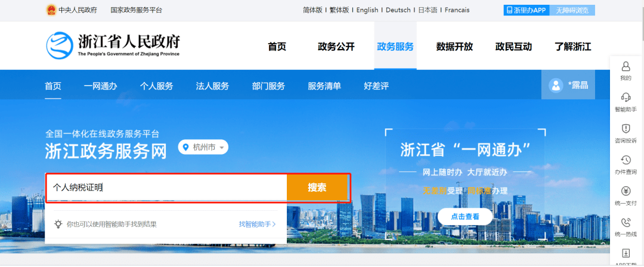Image resolution: width=644 pixels, height=267 pixels.
Task: Click the 无障碍浏览 button
Action: (x=572, y=10)
